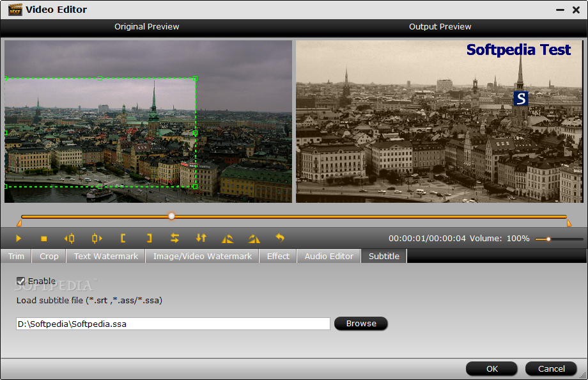
Task: Rotate the video counter-clockwise
Action: 228,239
